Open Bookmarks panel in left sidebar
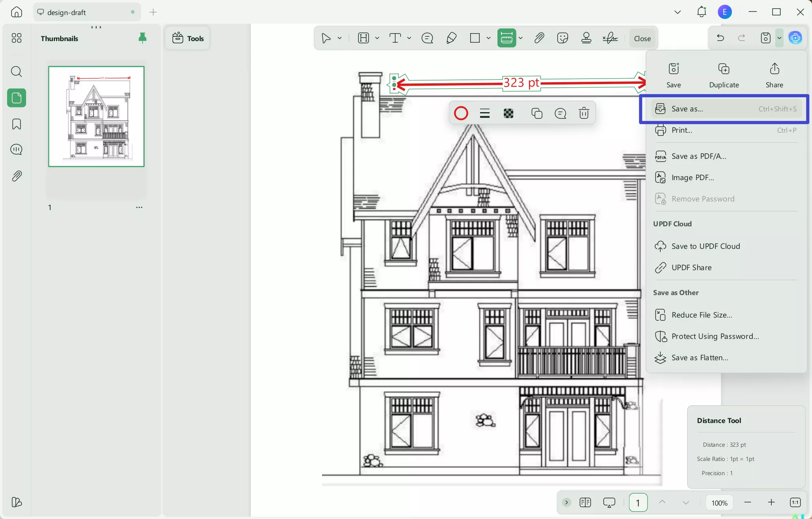812x519 pixels. (17, 124)
